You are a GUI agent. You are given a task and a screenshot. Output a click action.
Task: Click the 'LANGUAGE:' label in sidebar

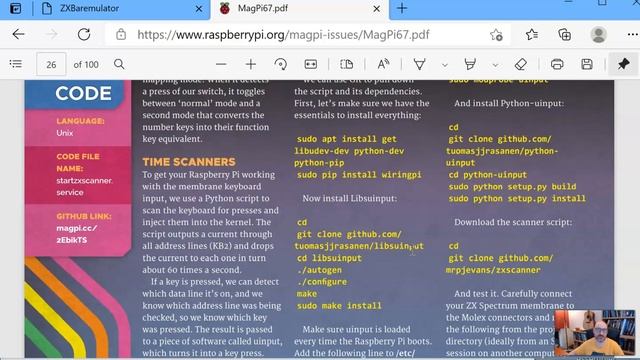click(80, 121)
